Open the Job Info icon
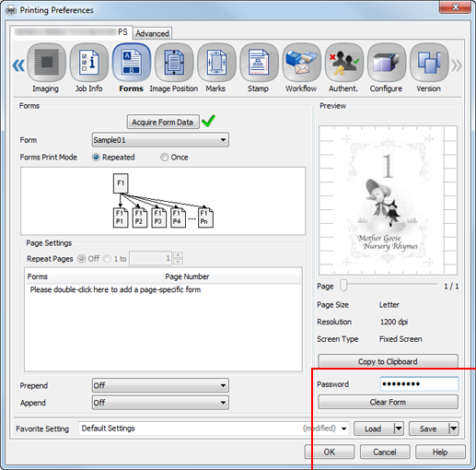This screenshot has width=476, height=470. [89, 63]
